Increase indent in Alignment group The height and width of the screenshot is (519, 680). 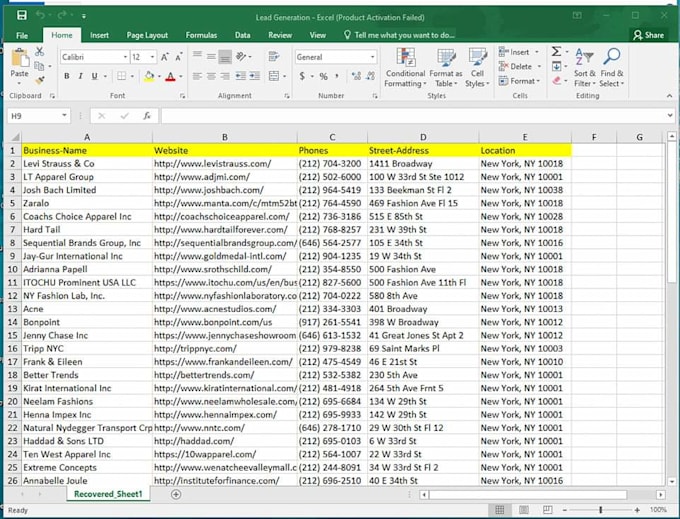pyautogui.click(x=255, y=76)
